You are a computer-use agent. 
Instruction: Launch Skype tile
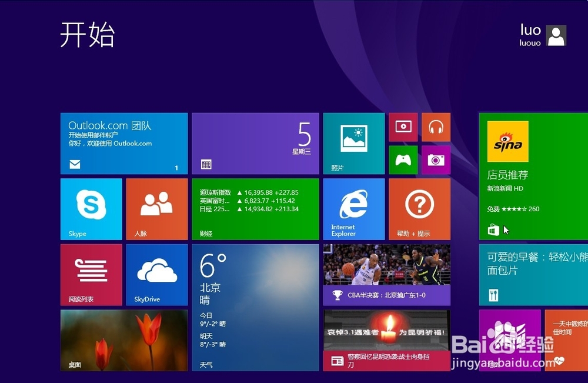pyautogui.click(x=91, y=209)
